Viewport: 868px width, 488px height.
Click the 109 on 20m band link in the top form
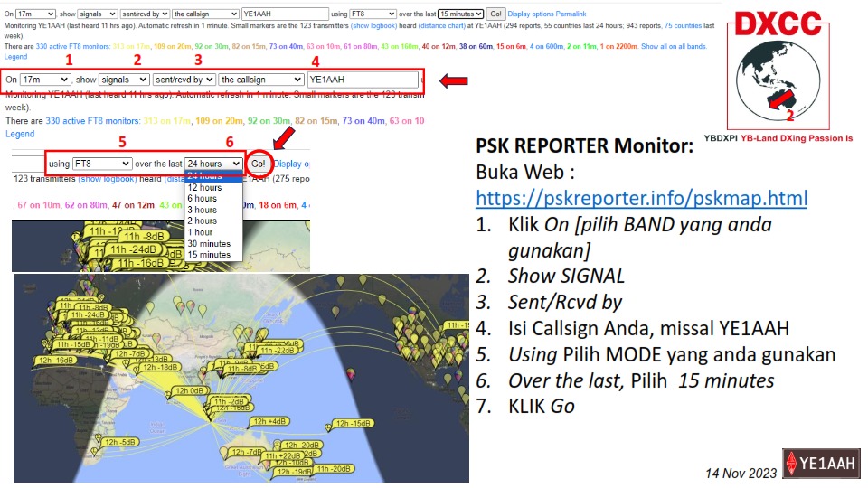[x=172, y=46]
